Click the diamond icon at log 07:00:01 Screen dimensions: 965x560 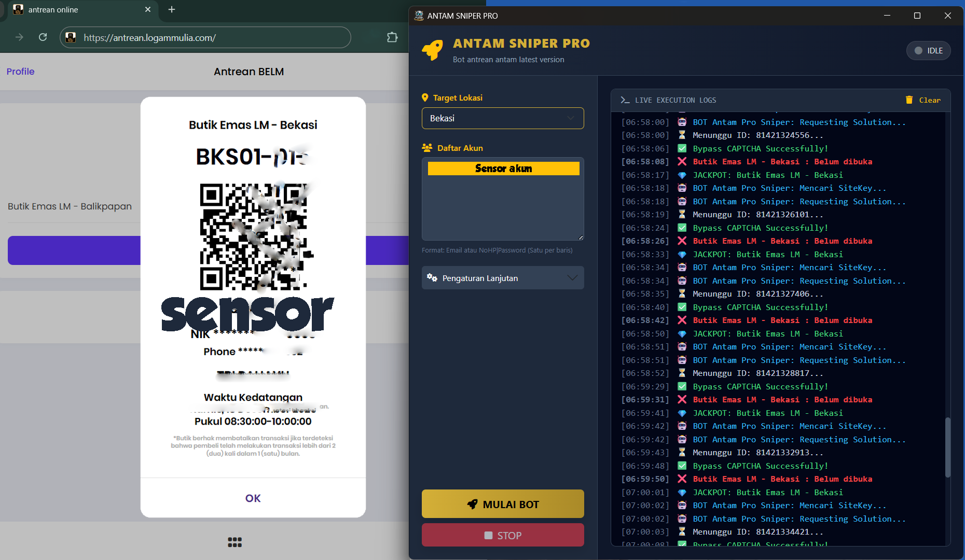(682, 493)
